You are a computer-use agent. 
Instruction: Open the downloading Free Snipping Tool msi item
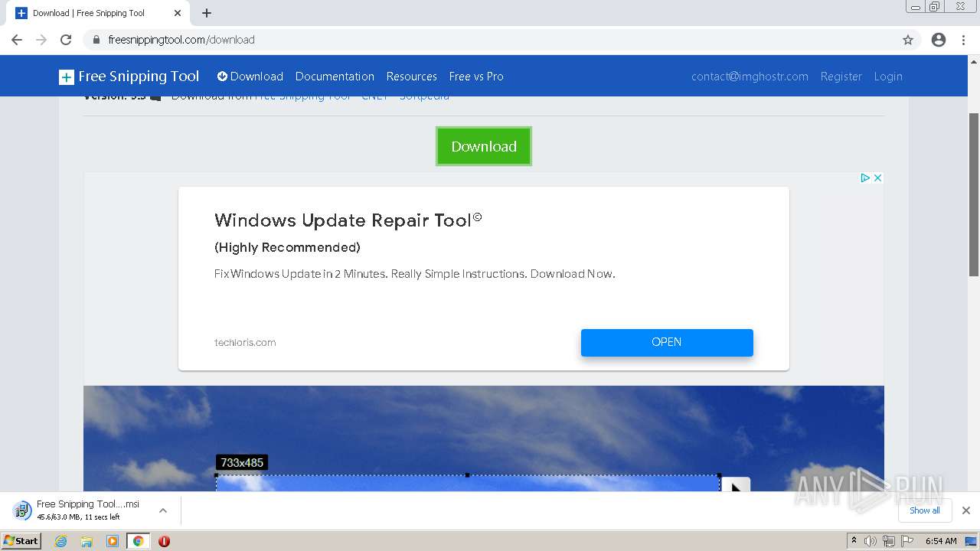click(x=88, y=510)
